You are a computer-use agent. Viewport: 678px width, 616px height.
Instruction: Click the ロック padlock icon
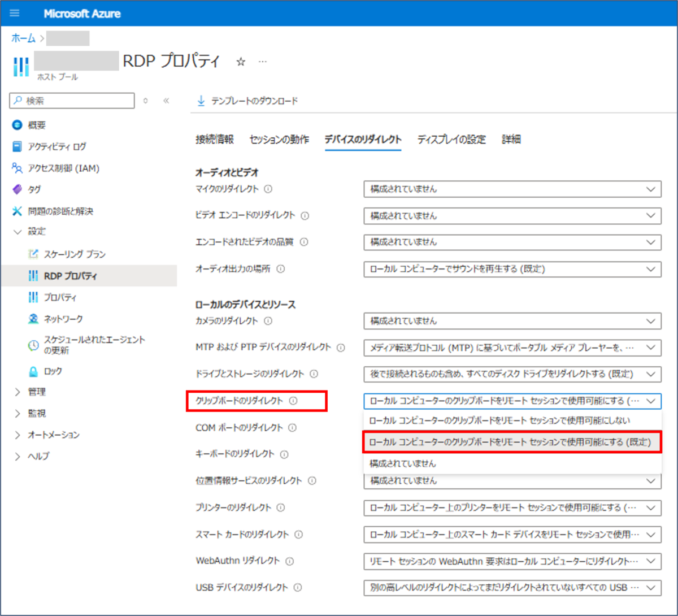(x=33, y=371)
